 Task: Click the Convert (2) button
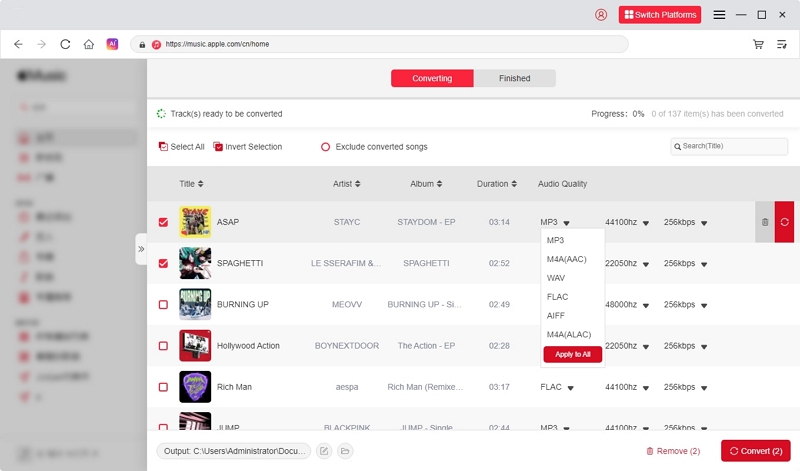click(755, 451)
